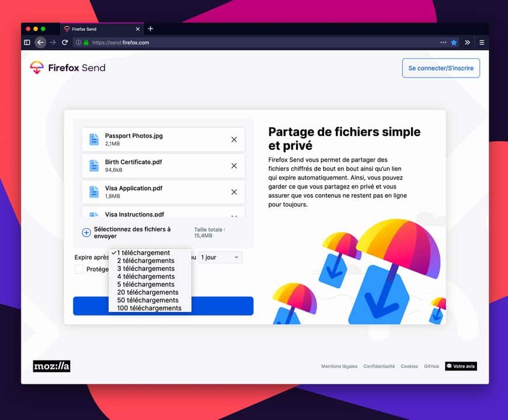Toggle the browser sidebar icon
Screen dimensions: 508x420
coord(27,43)
